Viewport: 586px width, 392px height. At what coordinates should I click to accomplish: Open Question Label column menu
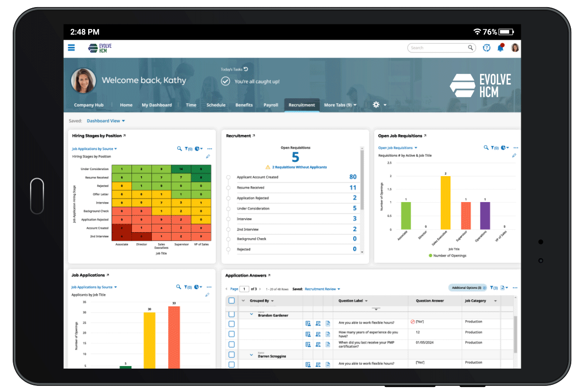click(366, 301)
